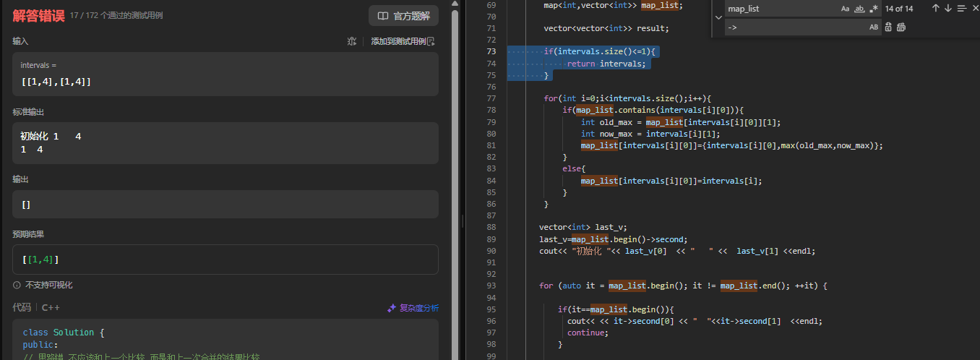Image resolution: width=980 pixels, height=360 pixels.
Task: Click 'intervals =' variable label
Action: click(38, 65)
